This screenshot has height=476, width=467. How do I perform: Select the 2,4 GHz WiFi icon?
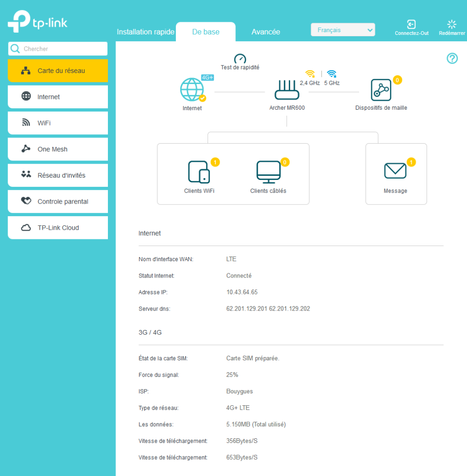pos(310,74)
